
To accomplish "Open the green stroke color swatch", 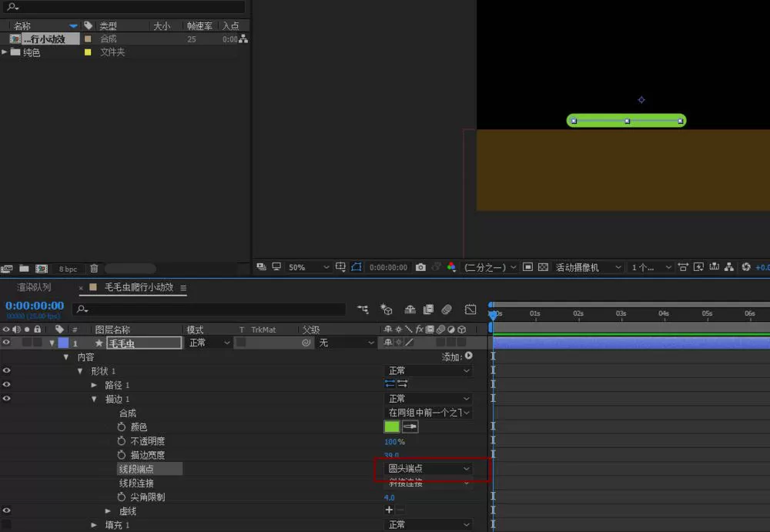I will (392, 427).
